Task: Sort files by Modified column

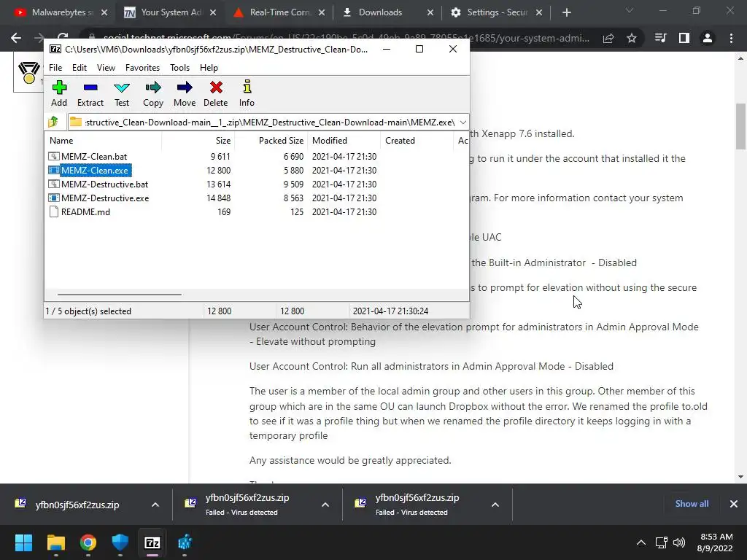Action: (x=344, y=141)
